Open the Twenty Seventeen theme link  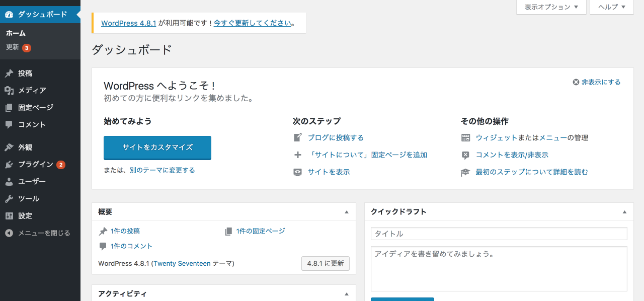[182, 263]
